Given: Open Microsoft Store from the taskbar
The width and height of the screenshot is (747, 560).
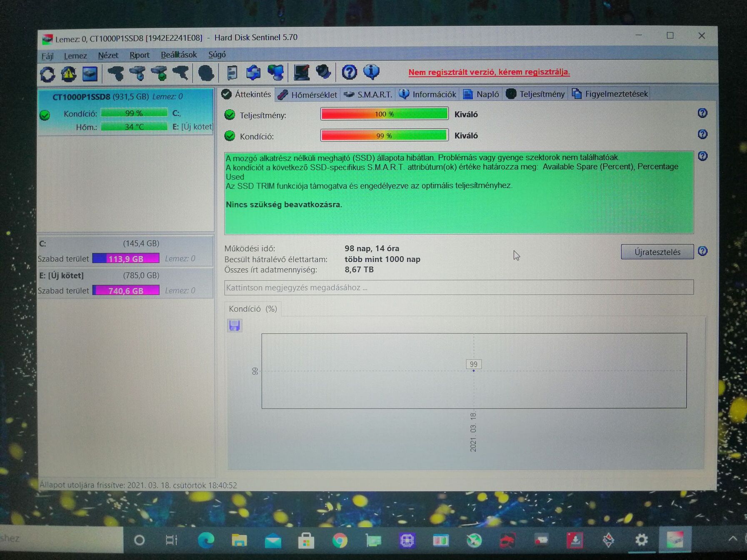Looking at the screenshot, I should pyautogui.click(x=306, y=541).
